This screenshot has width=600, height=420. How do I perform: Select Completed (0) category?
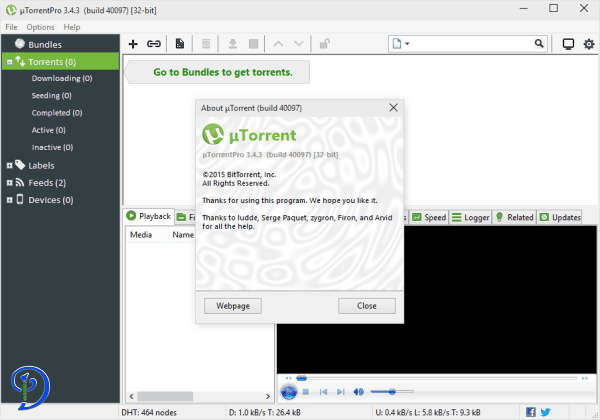57,113
